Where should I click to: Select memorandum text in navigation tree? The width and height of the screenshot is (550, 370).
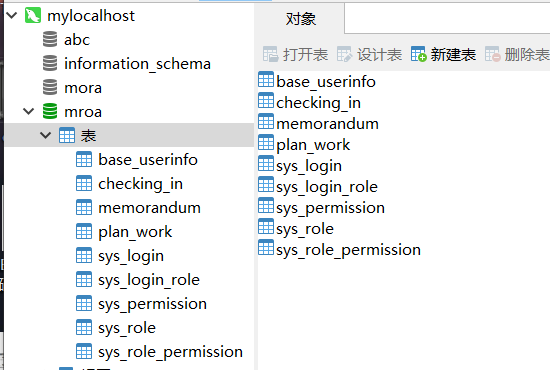tap(149, 208)
